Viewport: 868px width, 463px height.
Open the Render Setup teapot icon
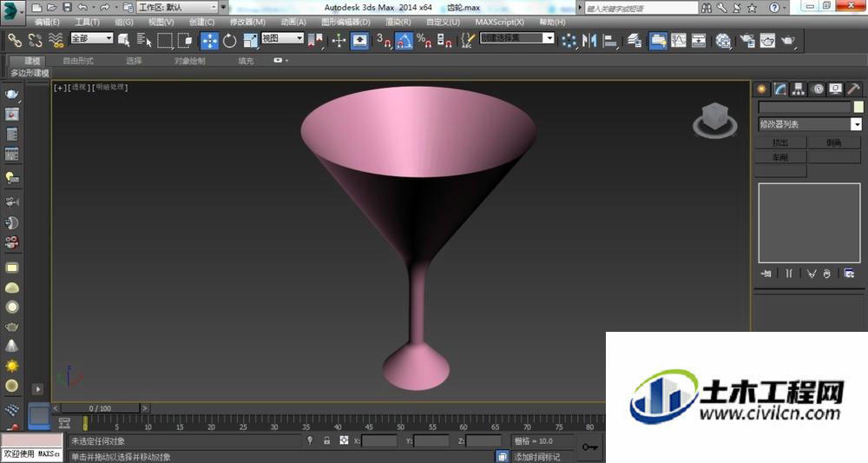point(747,41)
